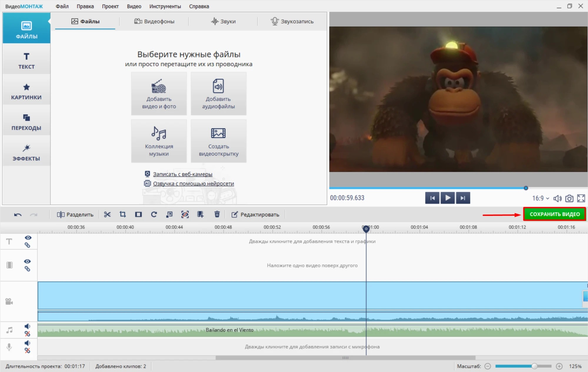Zoom in timeline with plus icon
Viewport: 588px width, 372px height.
pos(559,366)
